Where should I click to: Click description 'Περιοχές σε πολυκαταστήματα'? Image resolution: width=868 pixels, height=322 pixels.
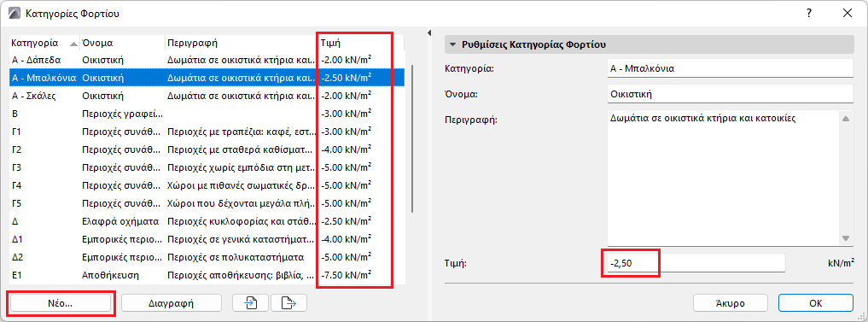(x=236, y=257)
